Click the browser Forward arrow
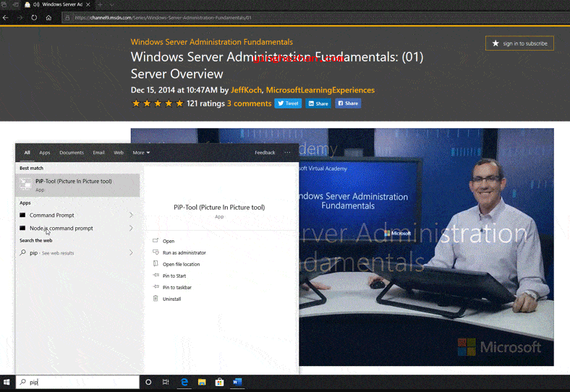This screenshot has height=392, width=570. [x=20, y=17]
